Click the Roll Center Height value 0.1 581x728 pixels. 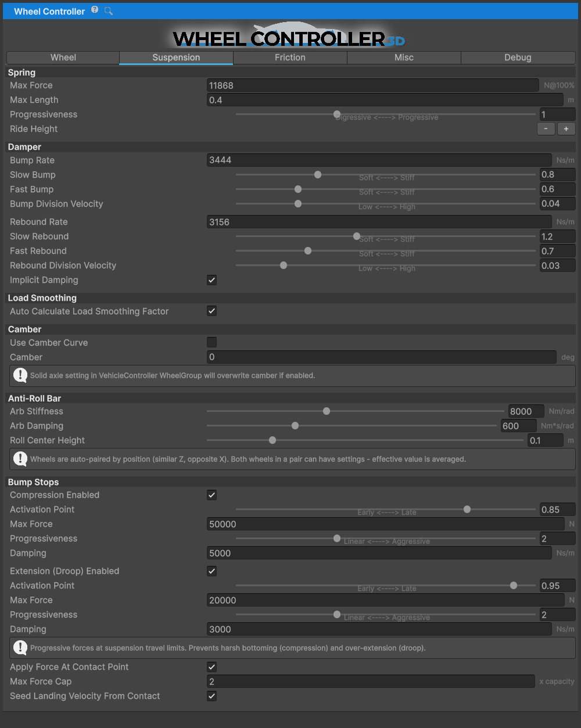546,440
